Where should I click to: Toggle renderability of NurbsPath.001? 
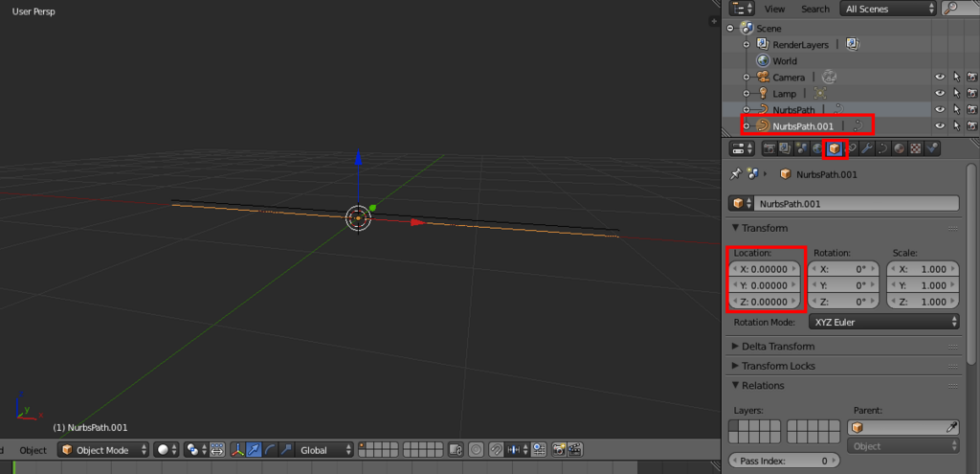coord(972,125)
